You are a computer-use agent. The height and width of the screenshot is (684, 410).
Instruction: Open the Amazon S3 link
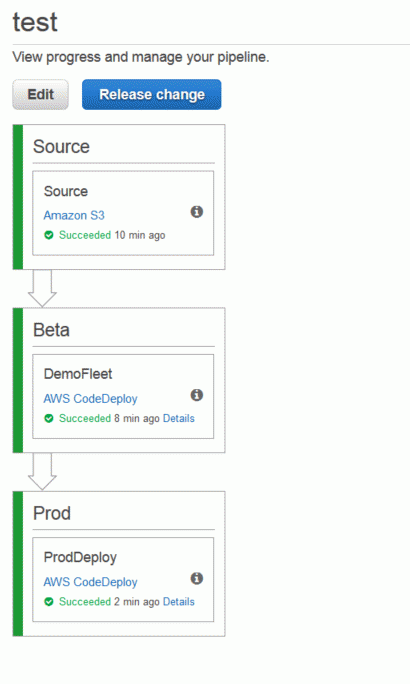[74, 215]
